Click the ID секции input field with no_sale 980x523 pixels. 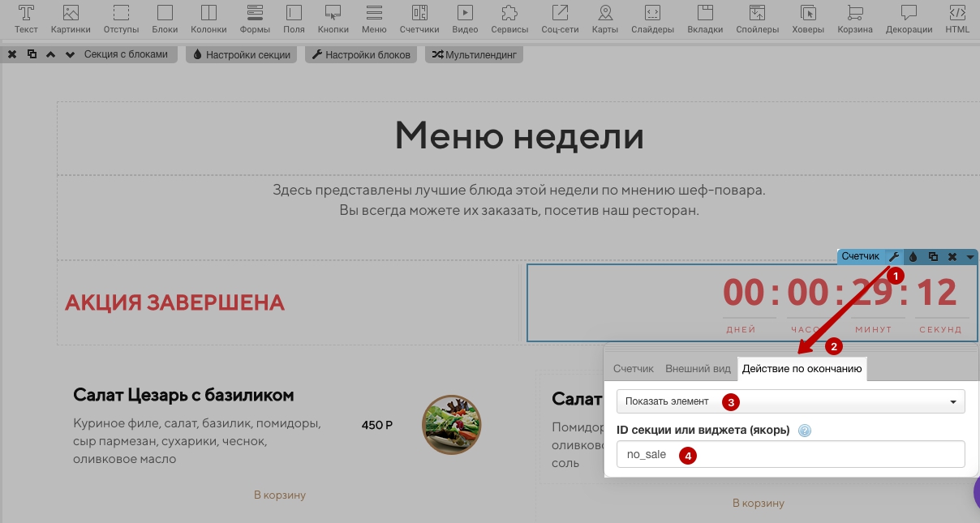point(791,454)
